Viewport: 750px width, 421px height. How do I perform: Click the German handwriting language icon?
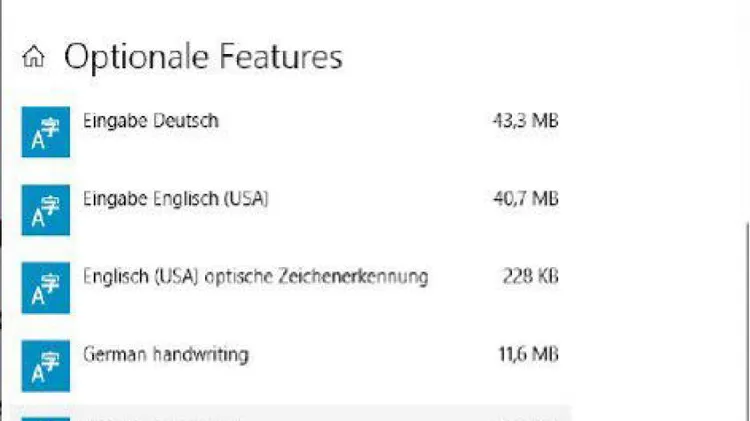coord(45,366)
